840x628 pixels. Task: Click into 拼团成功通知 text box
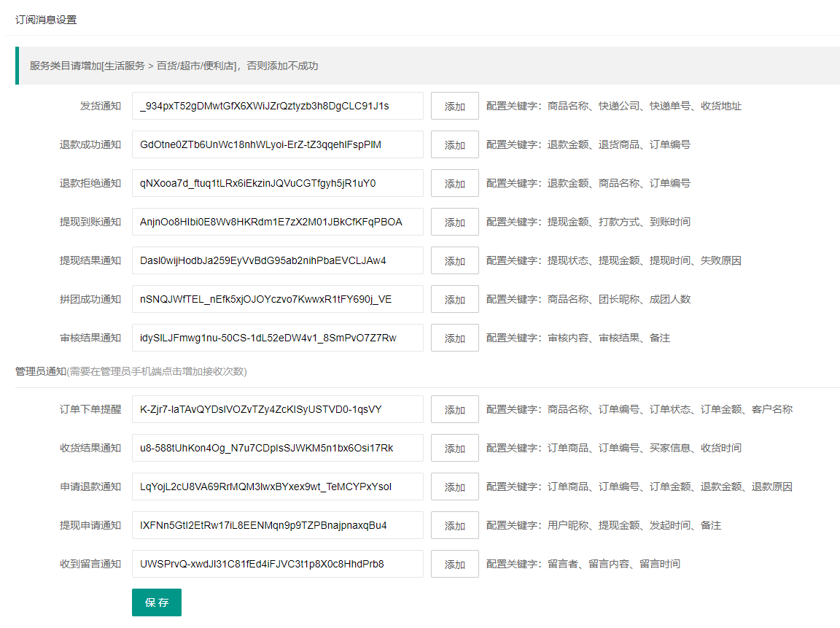[277, 299]
